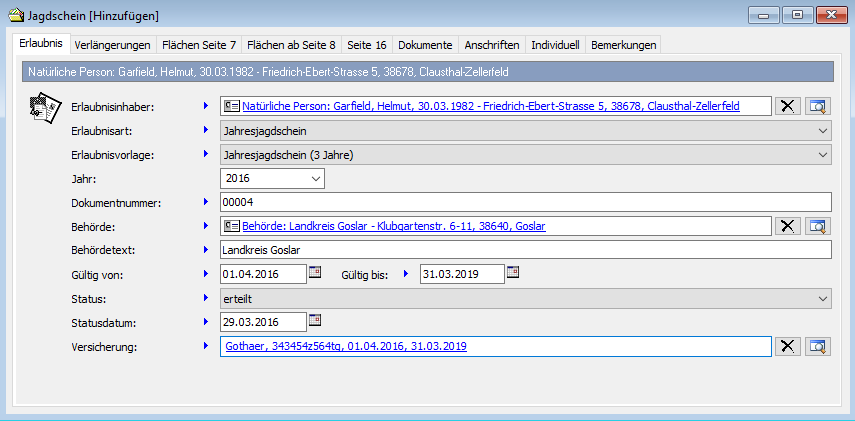Expand the Erlaubnisvorlage dropdown

tap(822, 154)
